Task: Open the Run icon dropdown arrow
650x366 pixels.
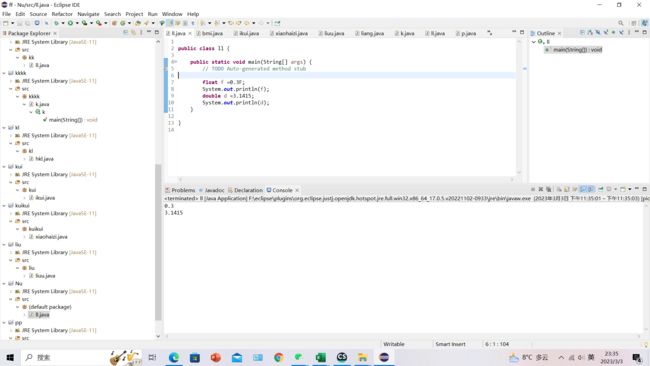Action: (x=77, y=23)
